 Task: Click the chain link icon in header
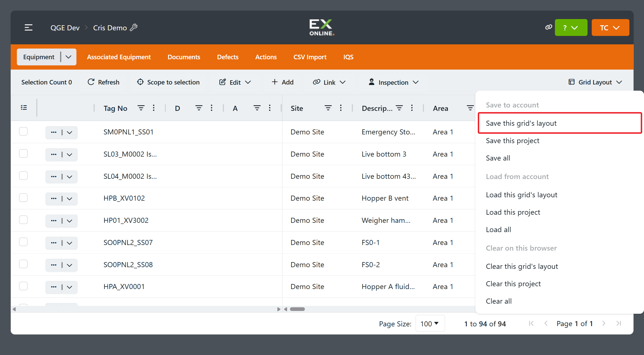point(548,27)
